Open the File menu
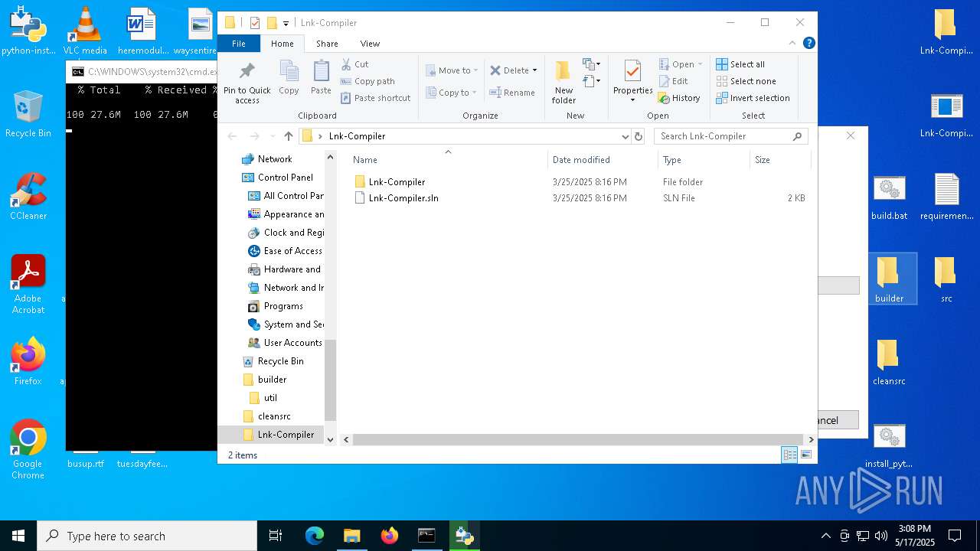The image size is (980, 551). coord(239,44)
